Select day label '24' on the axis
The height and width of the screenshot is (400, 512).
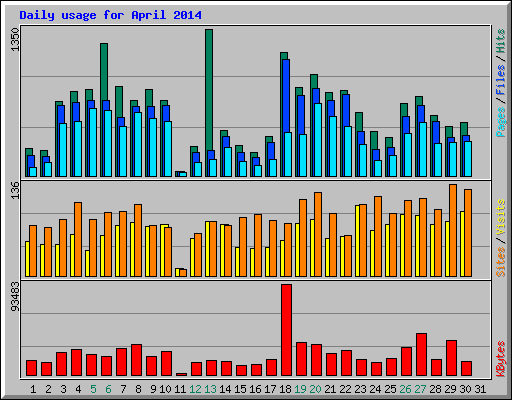coord(375,389)
